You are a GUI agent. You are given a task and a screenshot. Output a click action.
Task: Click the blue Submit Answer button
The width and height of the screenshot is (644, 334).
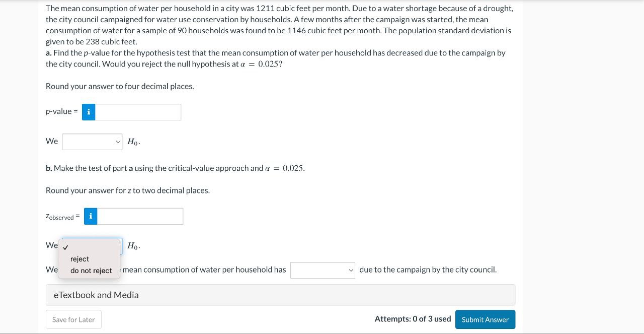click(x=485, y=319)
